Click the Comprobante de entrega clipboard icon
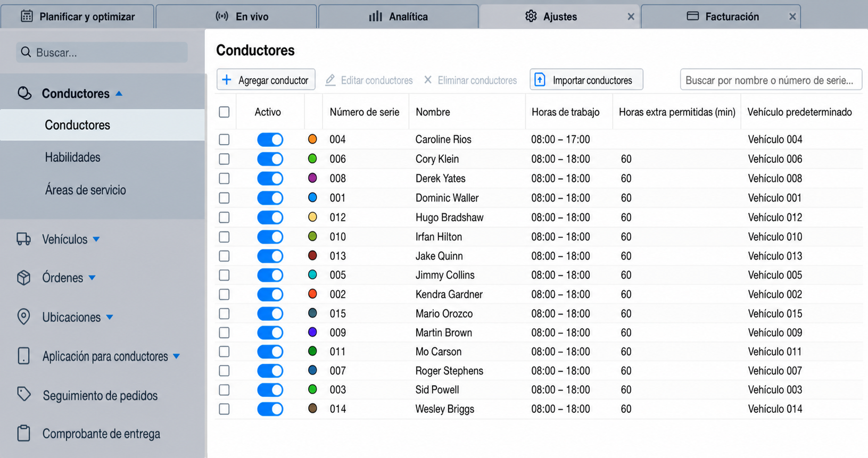The width and height of the screenshot is (868, 458). tap(23, 433)
